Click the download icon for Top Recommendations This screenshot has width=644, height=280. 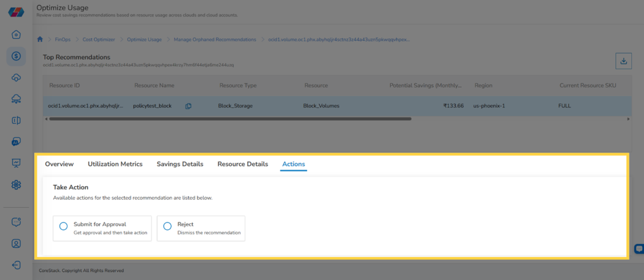pyautogui.click(x=624, y=61)
